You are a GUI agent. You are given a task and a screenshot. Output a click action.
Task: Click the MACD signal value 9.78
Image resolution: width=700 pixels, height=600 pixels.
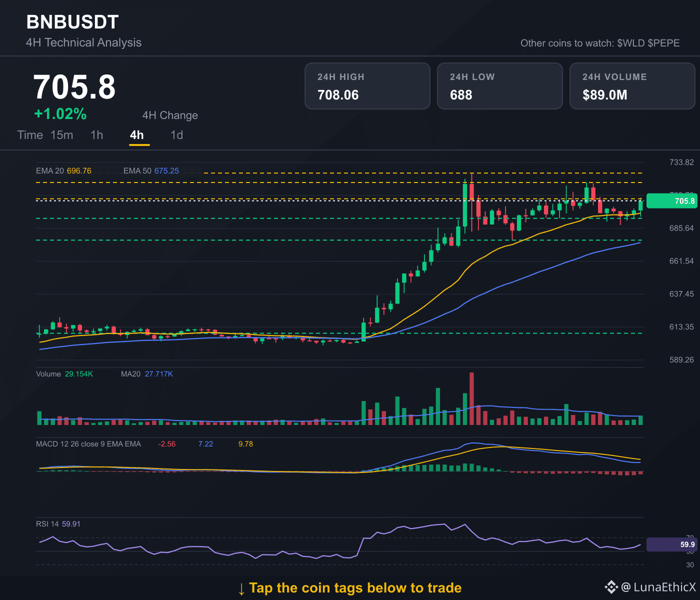(x=245, y=444)
